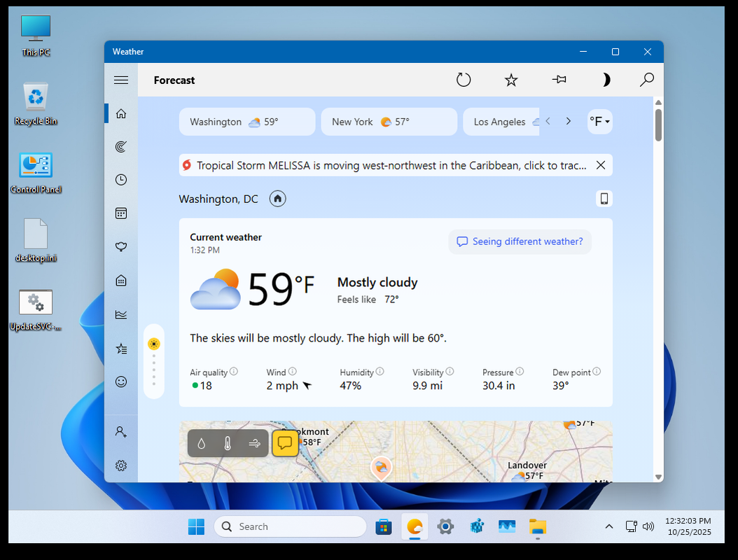Add Washington to favorites with star icon
The height and width of the screenshot is (560, 738).
[511, 80]
